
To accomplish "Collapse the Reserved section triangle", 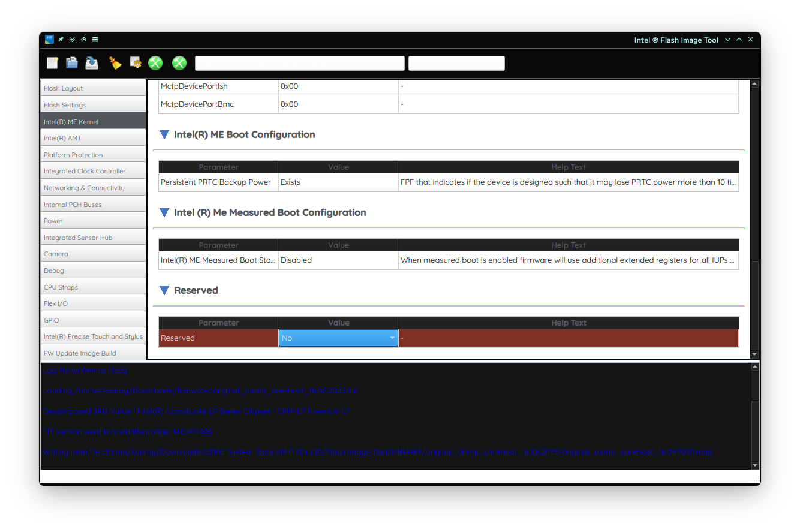I will click(164, 290).
